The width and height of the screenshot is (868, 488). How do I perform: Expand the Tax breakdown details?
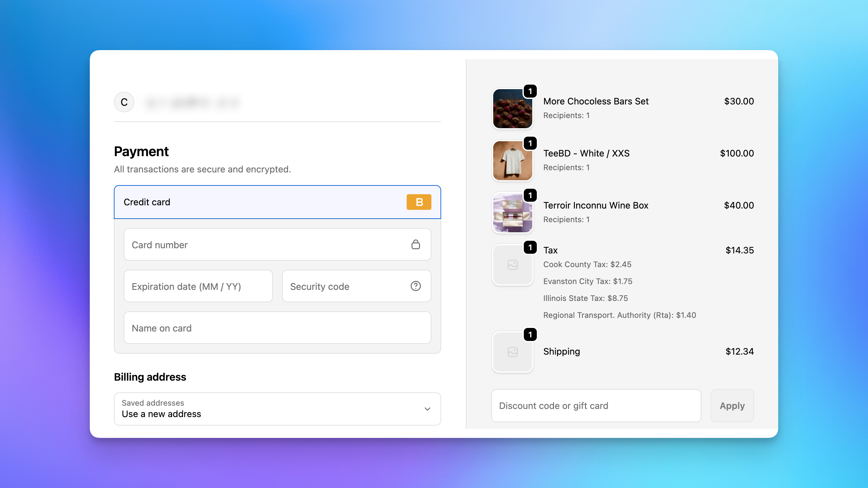[550, 250]
